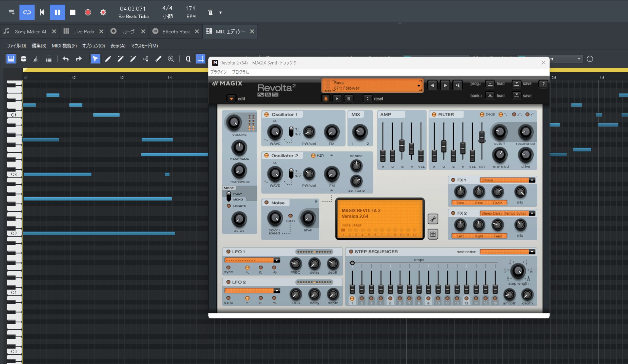Open the Revolta 2 プログラム menu

pyautogui.click(x=240, y=72)
